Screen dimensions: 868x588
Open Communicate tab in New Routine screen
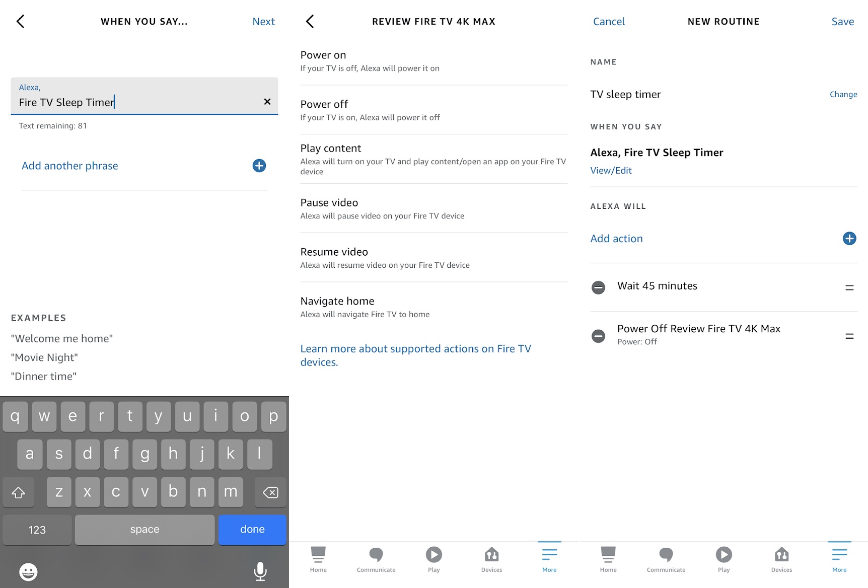point(666,560)
